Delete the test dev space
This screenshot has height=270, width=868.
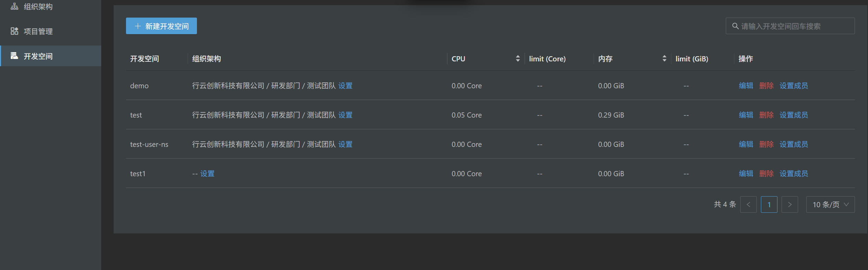[x=766, y=115]
